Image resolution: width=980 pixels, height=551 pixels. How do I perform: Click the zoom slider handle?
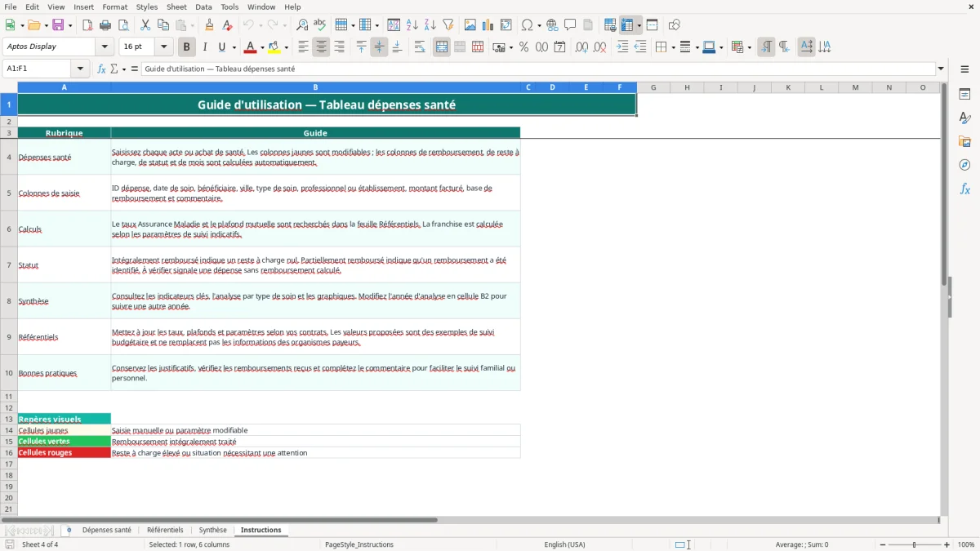point(914,544)
